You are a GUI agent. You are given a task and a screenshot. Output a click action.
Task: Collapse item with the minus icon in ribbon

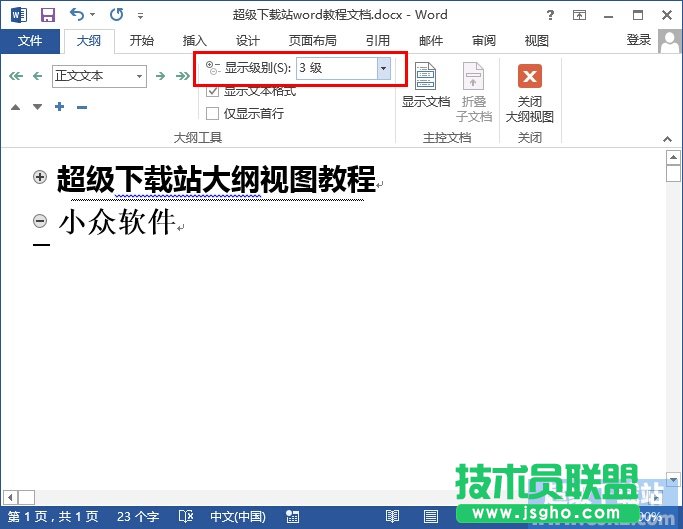[82, 106]
